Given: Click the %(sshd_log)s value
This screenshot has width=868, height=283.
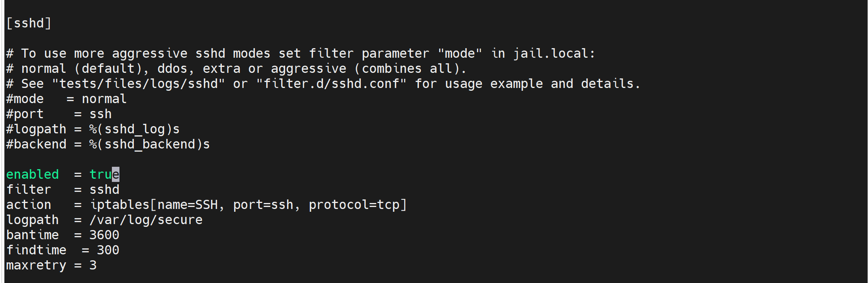Looking at the screenshot, I should [x=135, y=129].
